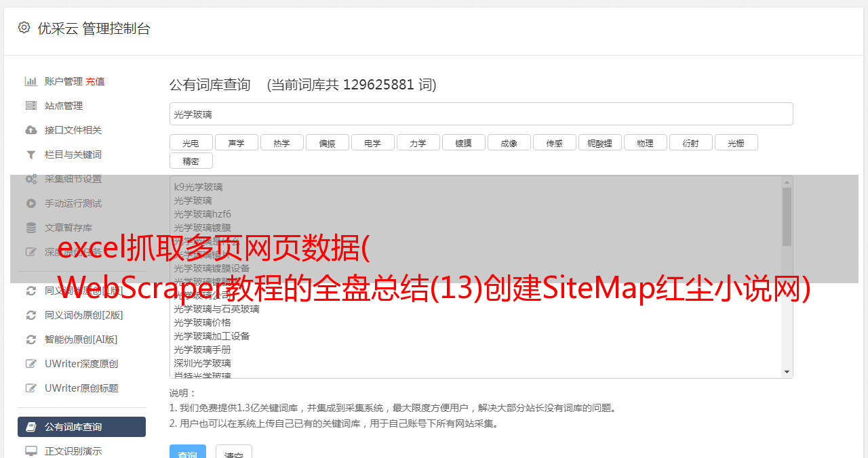The height and width of the screenshot is (458, 868).
Task: Click the filter icon for 栏目与关键词
Action: point(31,154)
